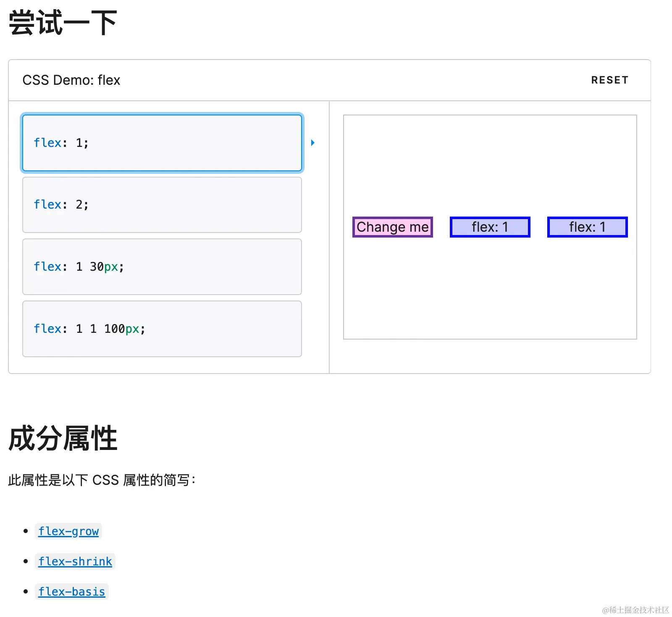Open the flex-grow link
Screen dimensions: 672x617
click(x=68, y=531)
